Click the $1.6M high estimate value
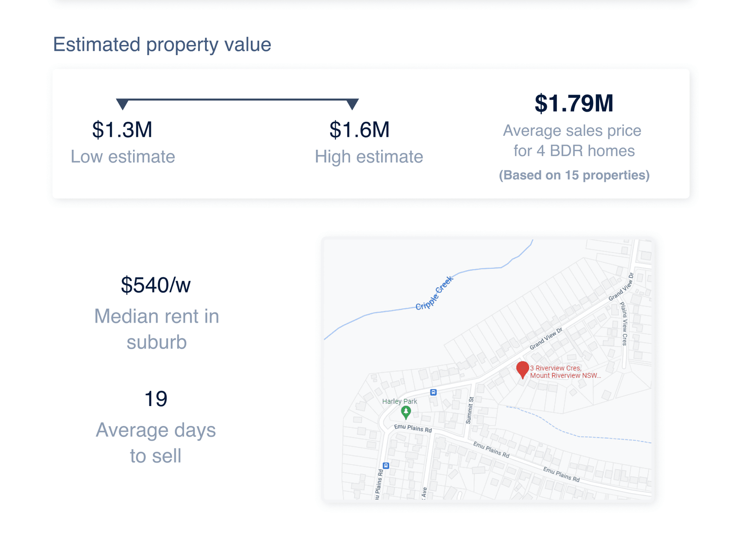The height and width of the screenshot is (560, 742). point(359,130)
